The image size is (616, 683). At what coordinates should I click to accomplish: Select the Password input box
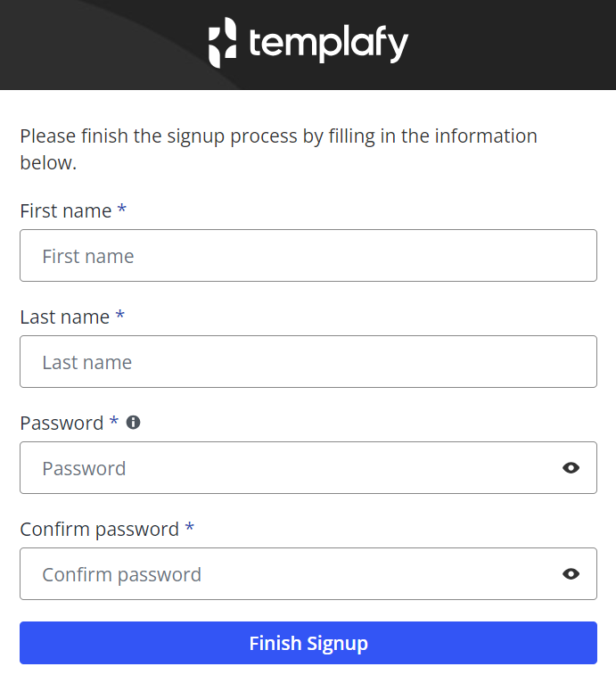pyautogui.click(x=308, y=467)
